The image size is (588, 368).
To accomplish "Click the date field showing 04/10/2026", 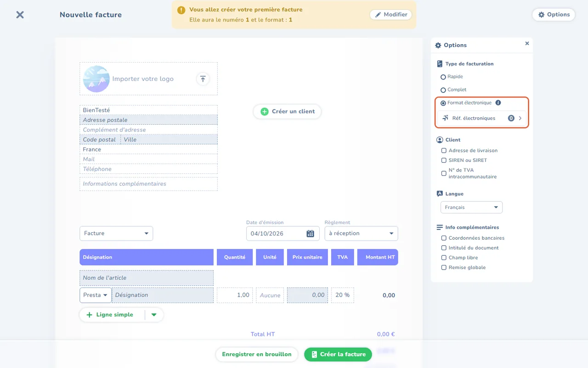I will click(x=283, y=234).
